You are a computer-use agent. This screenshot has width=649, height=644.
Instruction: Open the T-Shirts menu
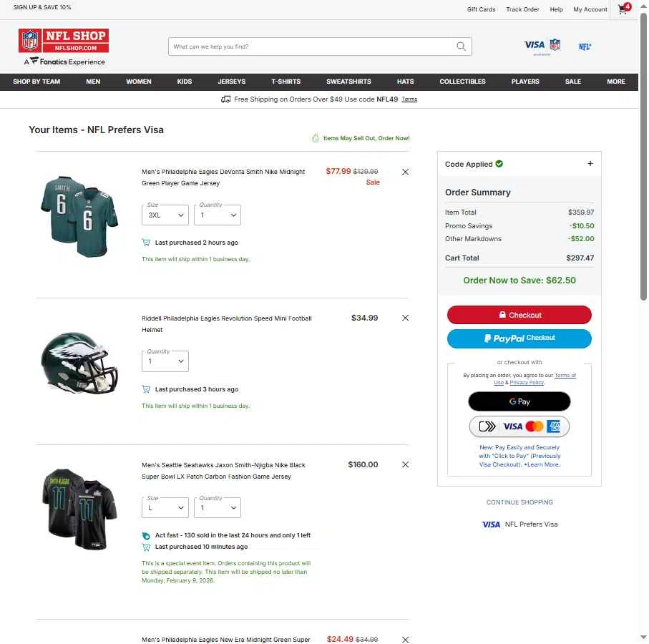286,82
